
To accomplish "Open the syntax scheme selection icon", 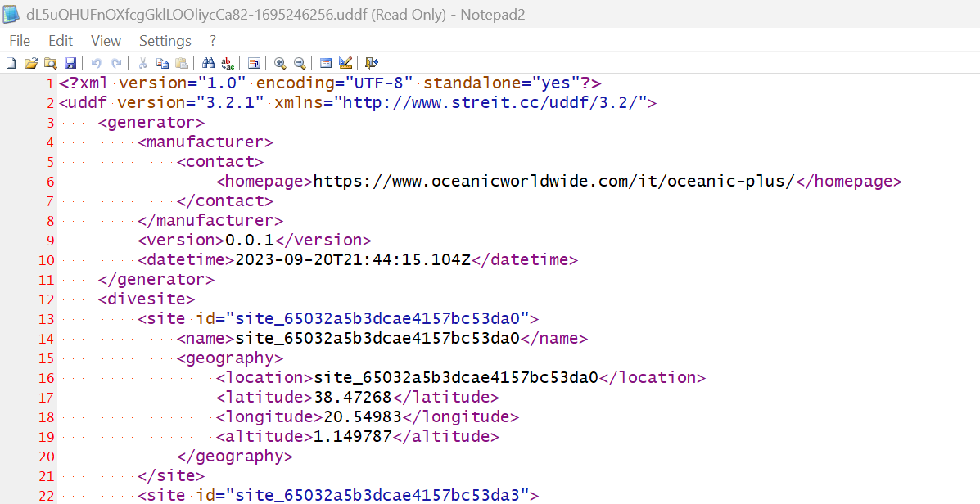I will point(326,63).
